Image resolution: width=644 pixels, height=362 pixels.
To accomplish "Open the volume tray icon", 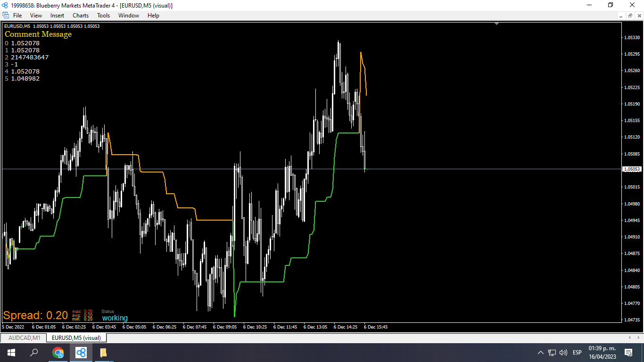I will 563,353.
